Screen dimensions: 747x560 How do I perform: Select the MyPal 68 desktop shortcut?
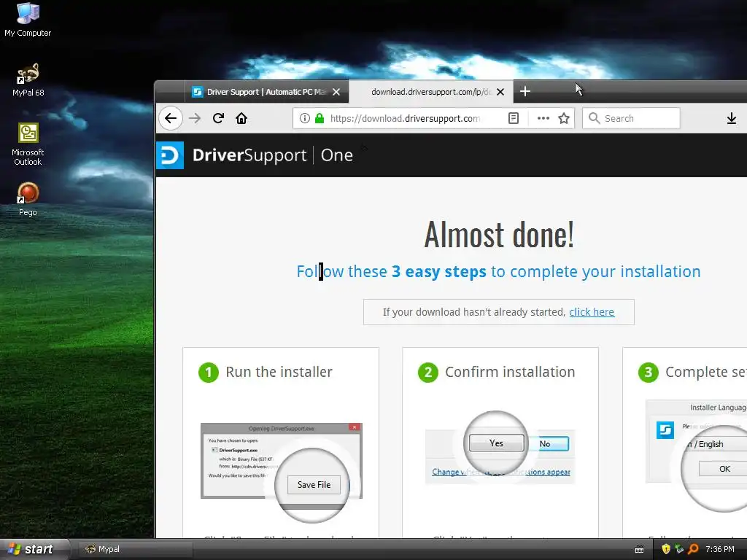28,80
